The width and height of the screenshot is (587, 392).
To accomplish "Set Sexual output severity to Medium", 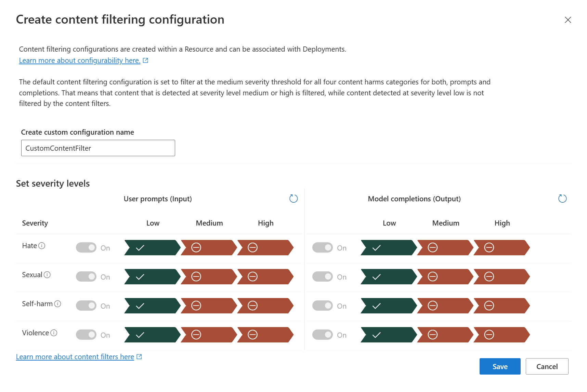I will click(445, 276).
